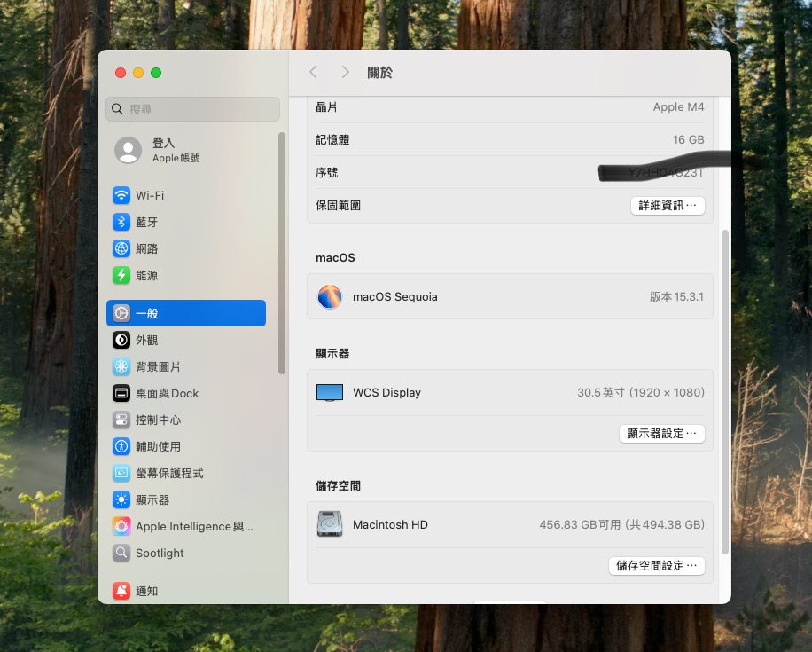Click the 關於 page title
The height and width of the screenshot is (652, 812).
click(379, 73)
